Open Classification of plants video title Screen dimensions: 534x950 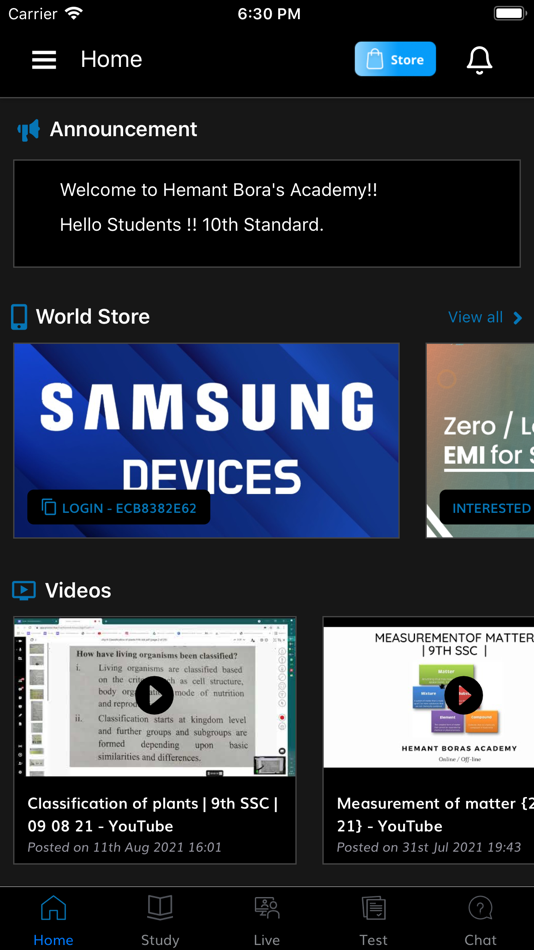[153, 814]
